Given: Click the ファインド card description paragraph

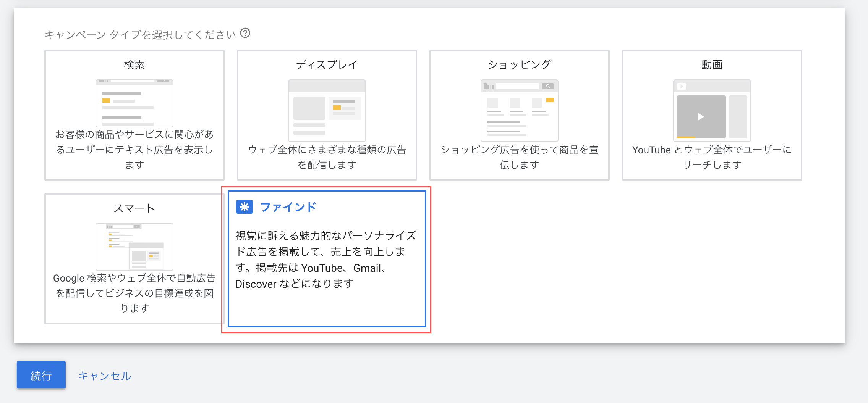Looking at the screenshot, I should 326,260.
